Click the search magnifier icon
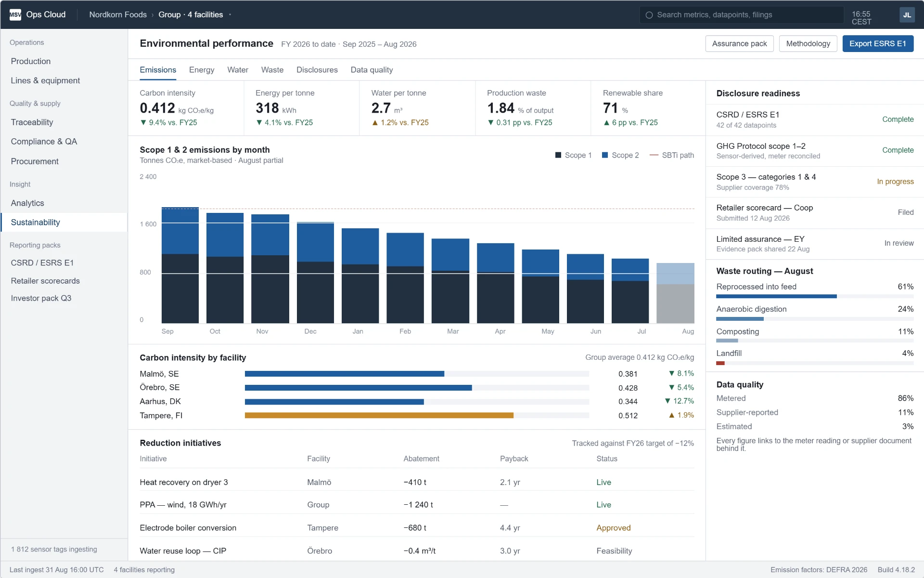Screen dimensions: 924x578 click(x=649, y=15)
